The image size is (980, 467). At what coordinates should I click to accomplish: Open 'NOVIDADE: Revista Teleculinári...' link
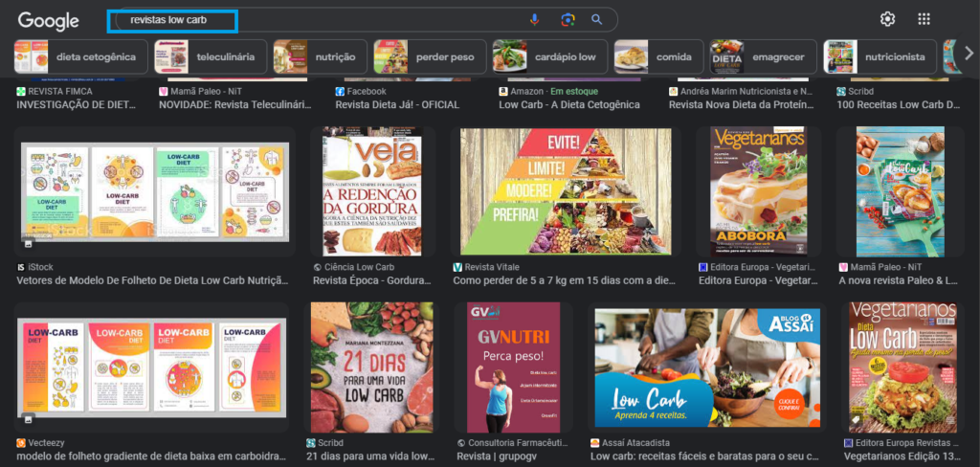pos(235,104)
